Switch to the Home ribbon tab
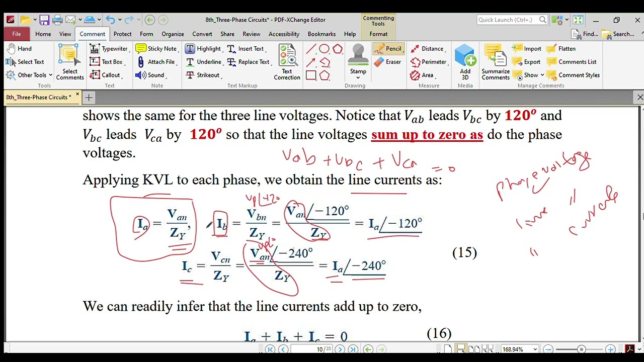644x362 pixels. click(43, 34)
